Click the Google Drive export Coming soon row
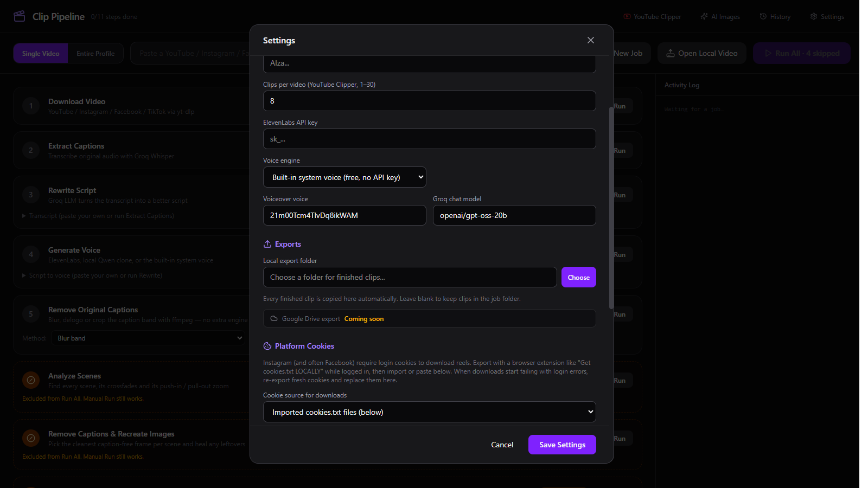 pyautogui.click(x=430, y=318)
